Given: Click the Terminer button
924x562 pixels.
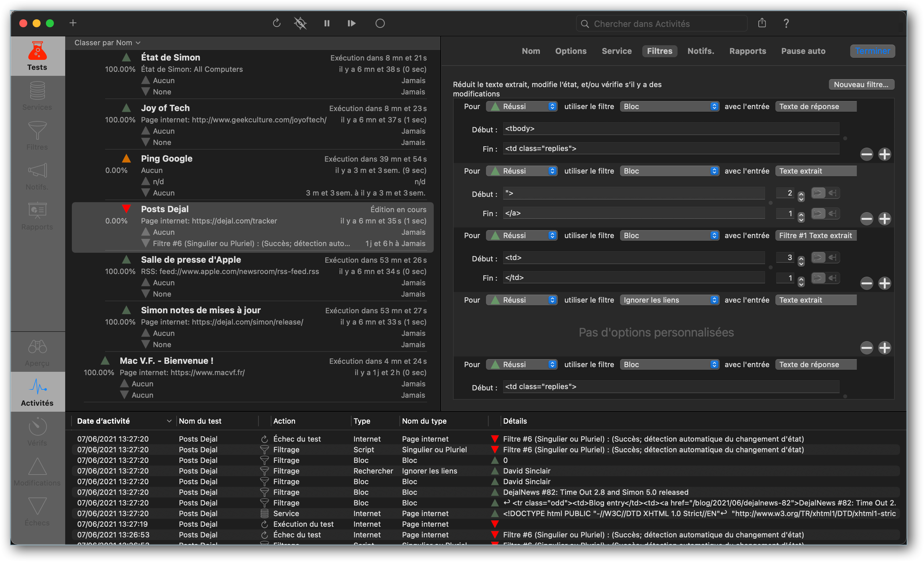Looking at the screenshot, I should point(872,51).
